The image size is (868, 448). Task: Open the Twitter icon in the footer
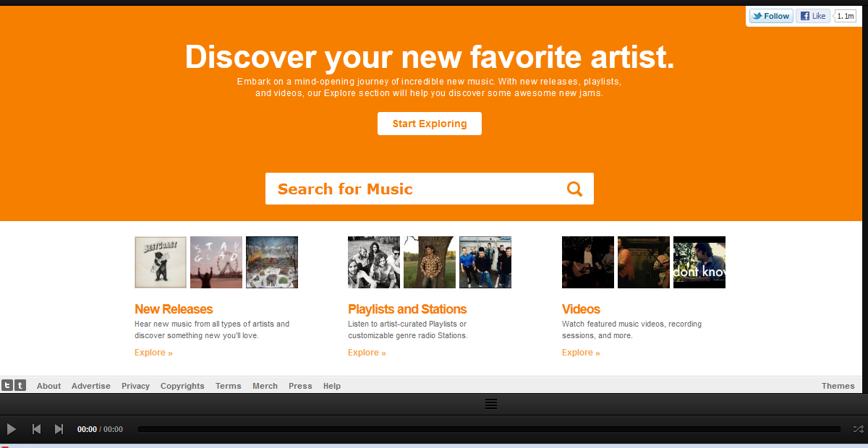(7, 386)
